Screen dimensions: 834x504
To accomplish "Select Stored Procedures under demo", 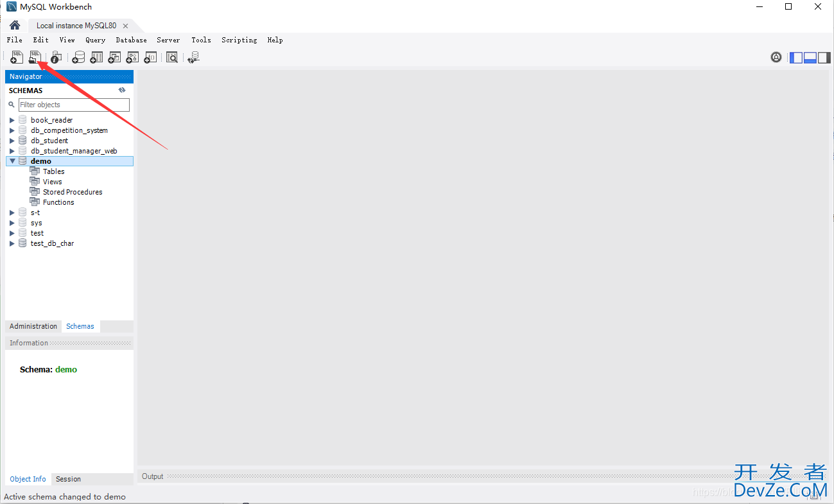I will (x=73, y=192).
